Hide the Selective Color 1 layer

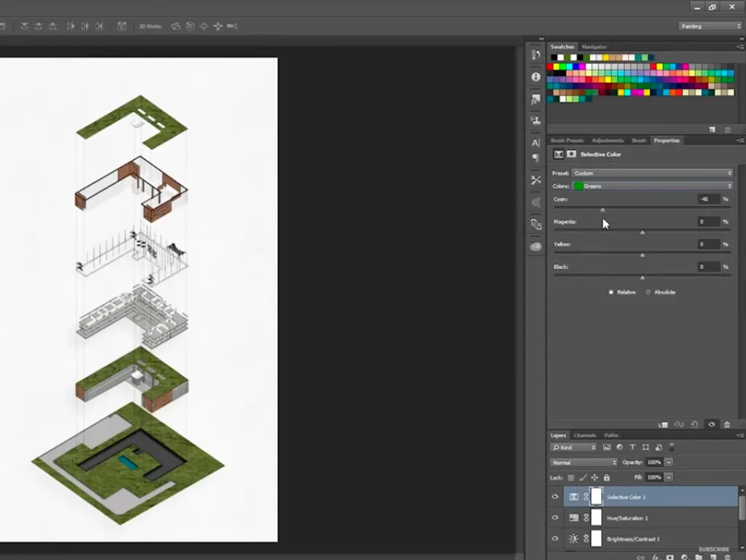[555, 497]
